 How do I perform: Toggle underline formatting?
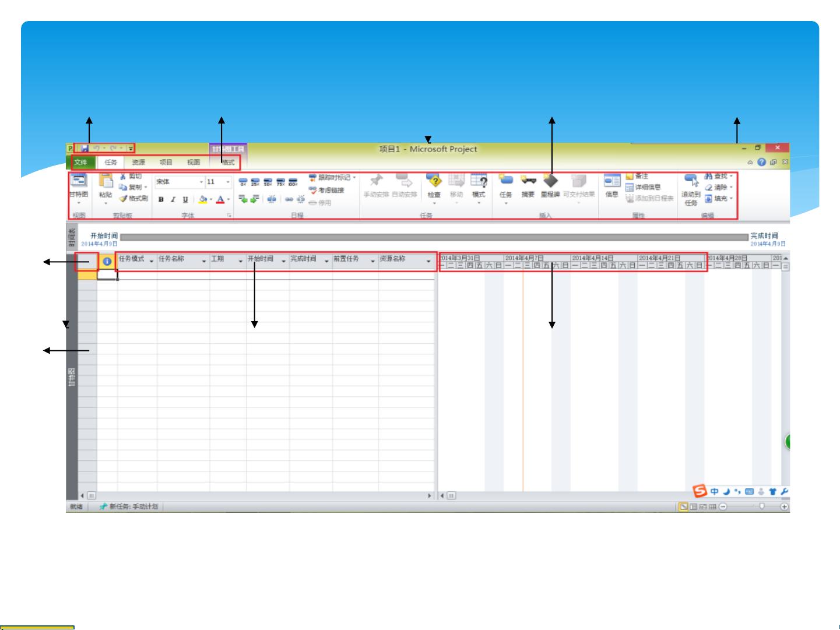[185, 199]
